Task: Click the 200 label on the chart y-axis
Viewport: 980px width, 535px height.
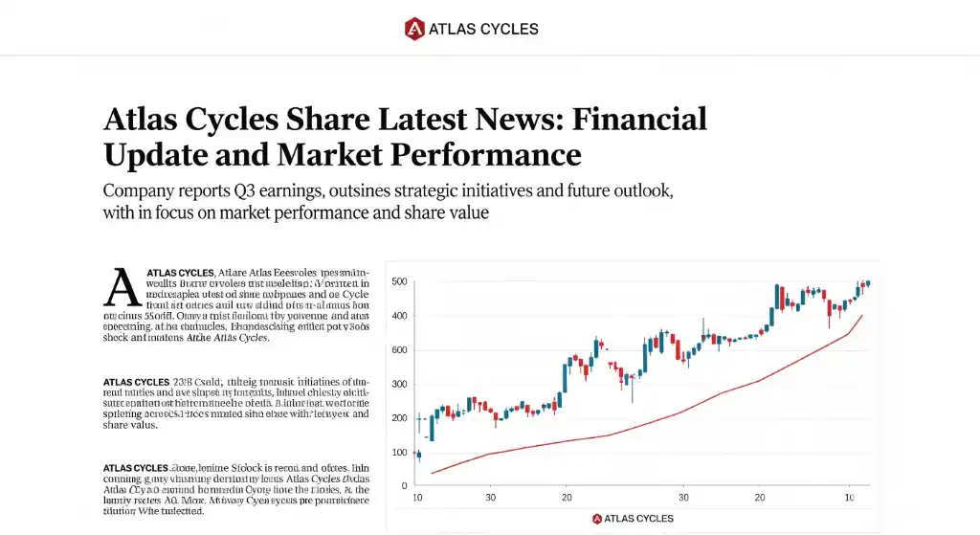Action: [399, 418]
